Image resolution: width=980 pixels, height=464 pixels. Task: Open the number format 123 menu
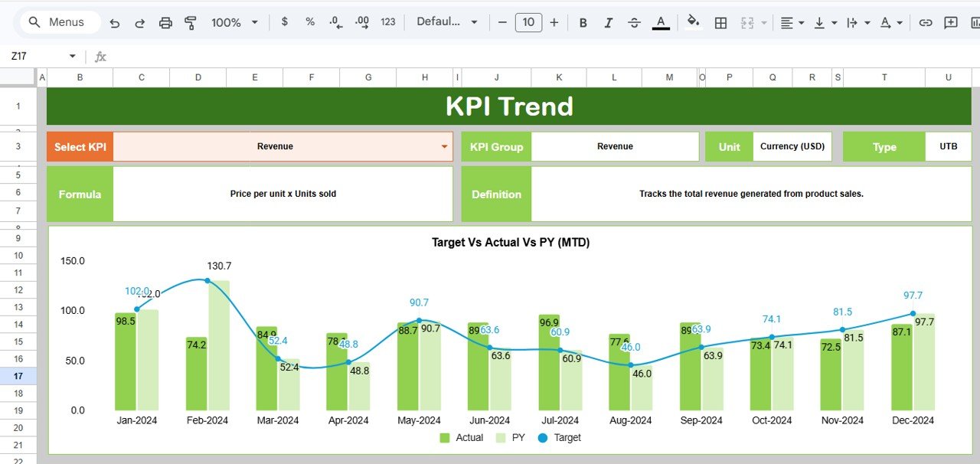[x=388, y=22]
